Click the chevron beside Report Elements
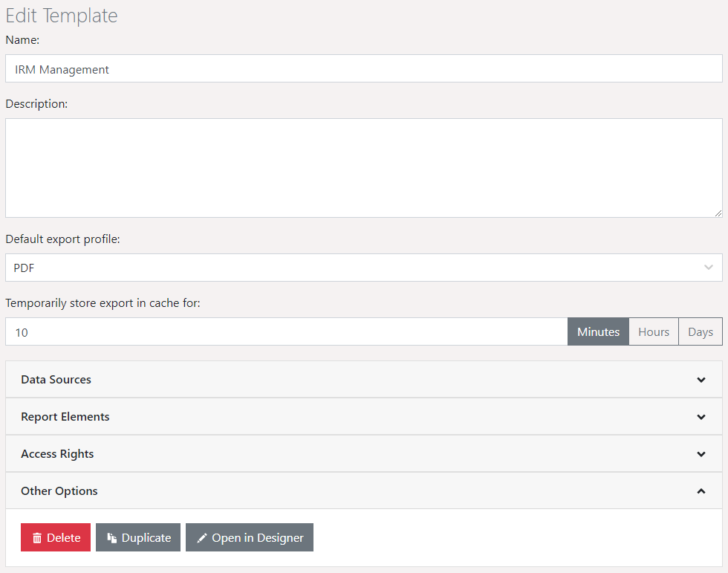 click(701, 417)
